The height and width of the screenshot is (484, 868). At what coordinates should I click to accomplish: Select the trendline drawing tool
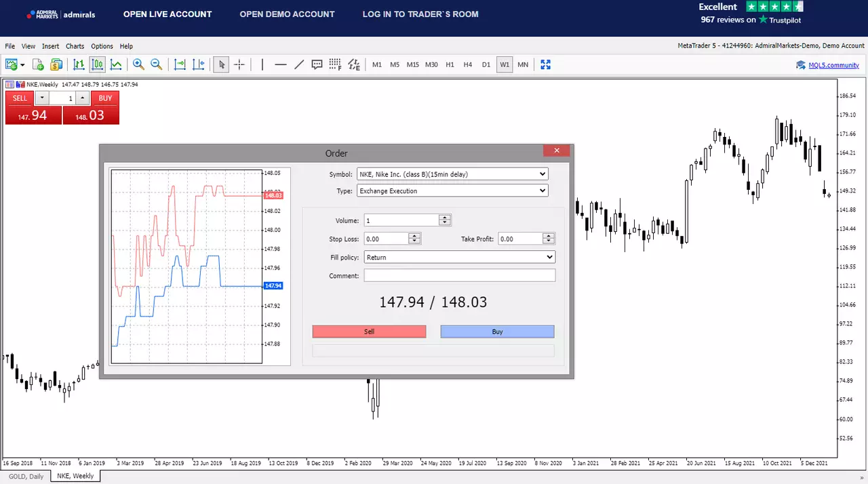(299, 64)
